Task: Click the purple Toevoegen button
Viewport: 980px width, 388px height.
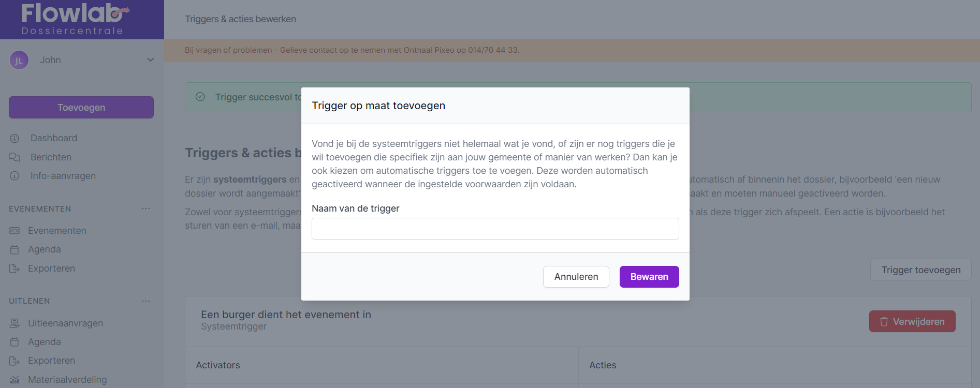Action: click(x=81, y=108)
